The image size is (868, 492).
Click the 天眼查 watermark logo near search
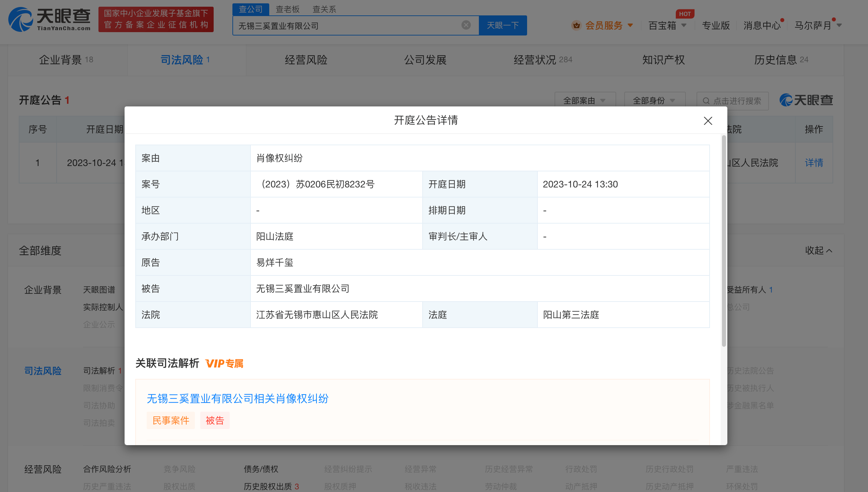pos(806,100)
